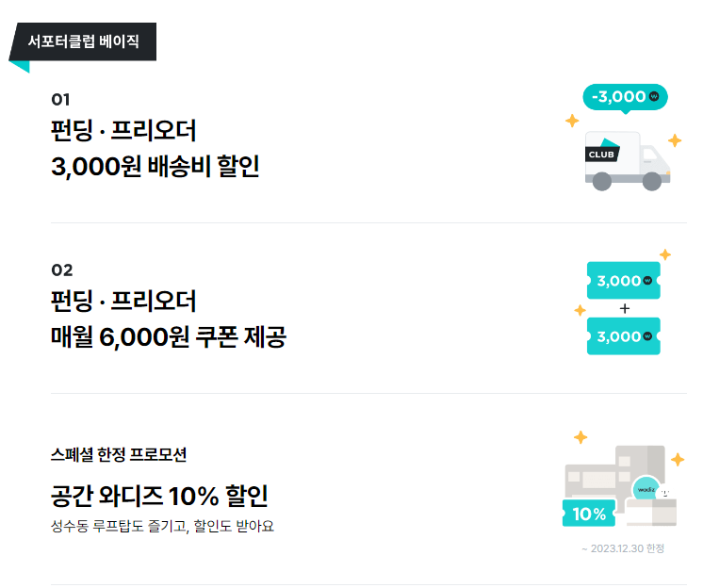Click the sparkle above the top coupon
The image size is (703, 588).
pyautogui.click(x=664, y=254)
